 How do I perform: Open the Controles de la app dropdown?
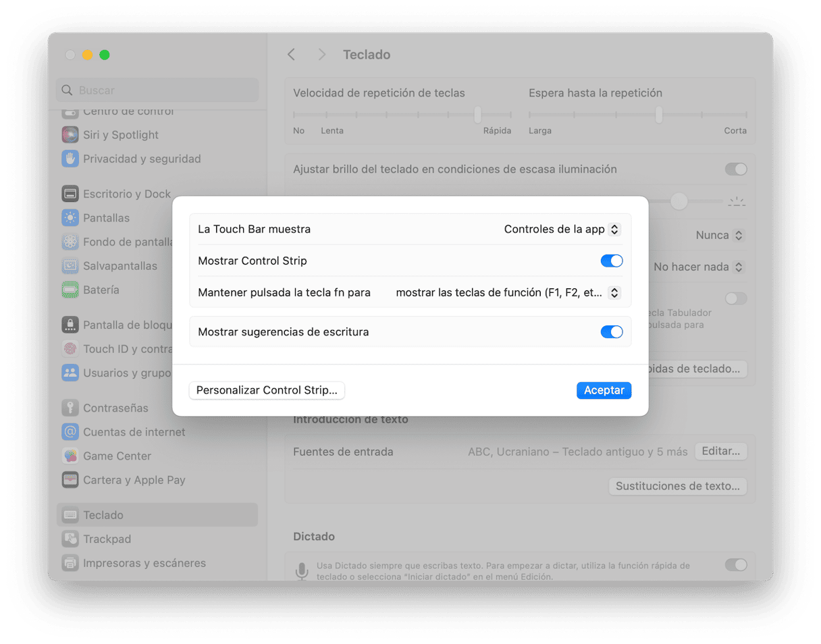562,230
